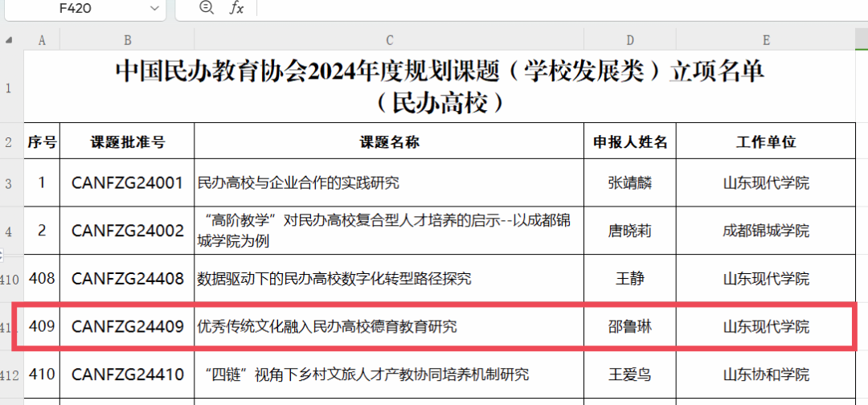Open the Name Box dropdown arrow
The image size is (868, 405).
[x=154, y=8]
